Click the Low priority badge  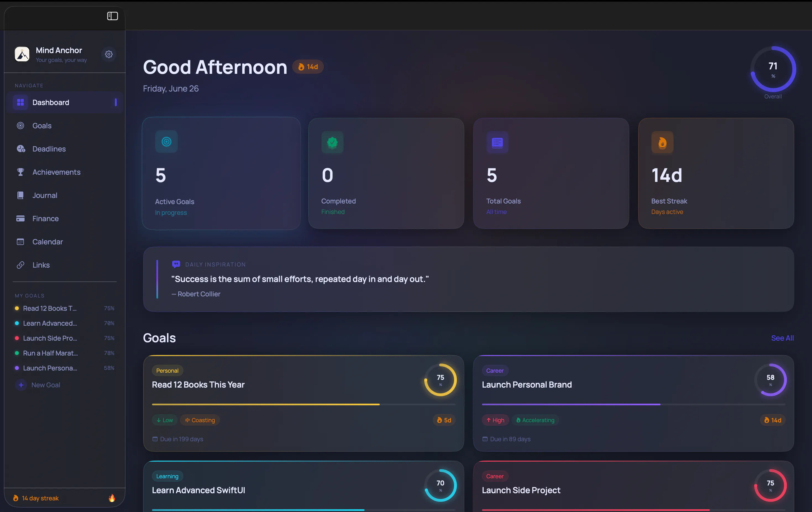[164, 420]
